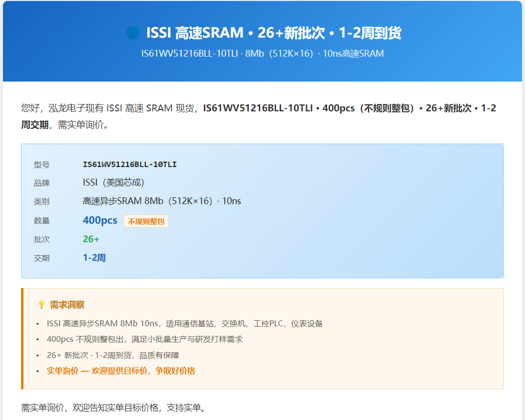Click the lightbulb icon beside 需求洞察
The image size is (525, 420).
click(x=42, y=304)
